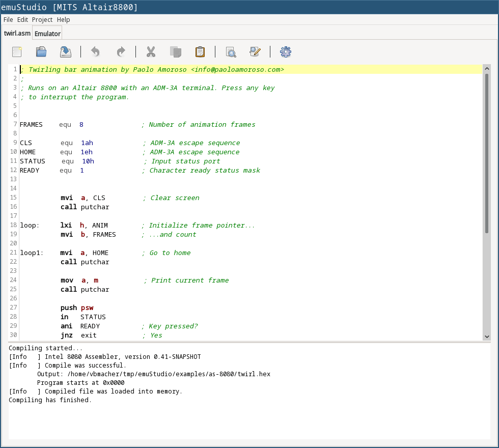This screenshot has height=448, width=499.
Task: Click 'Compiling started...' message
Action: coord(45,348)
